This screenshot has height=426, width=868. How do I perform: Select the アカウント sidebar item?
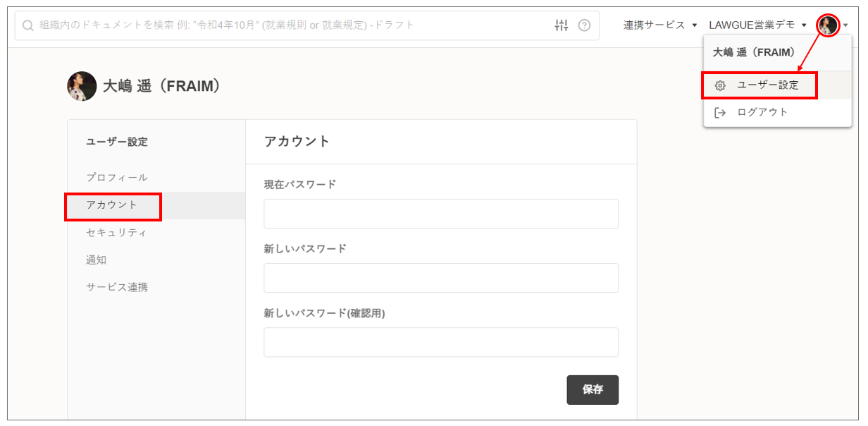[112, 205]
